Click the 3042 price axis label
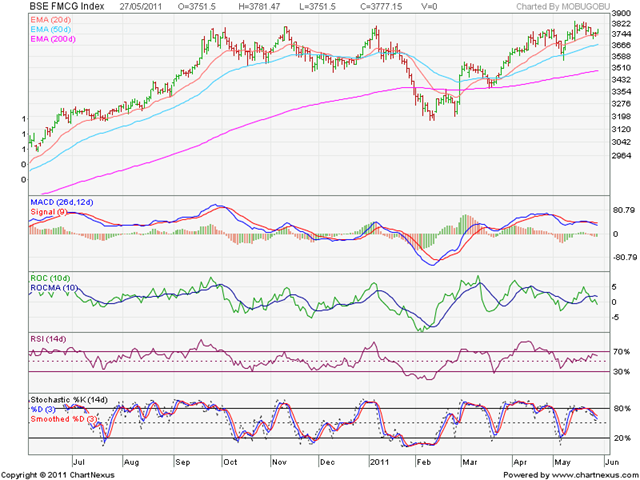Viewport: 640px width, 480px height. pyautogui.click(x=622, y=142)
